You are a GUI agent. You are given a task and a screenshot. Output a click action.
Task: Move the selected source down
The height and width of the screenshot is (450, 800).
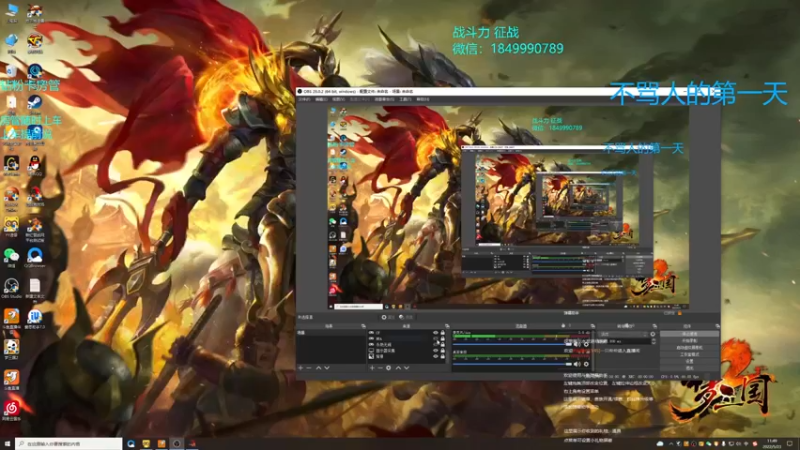click(x=407, y=368)
